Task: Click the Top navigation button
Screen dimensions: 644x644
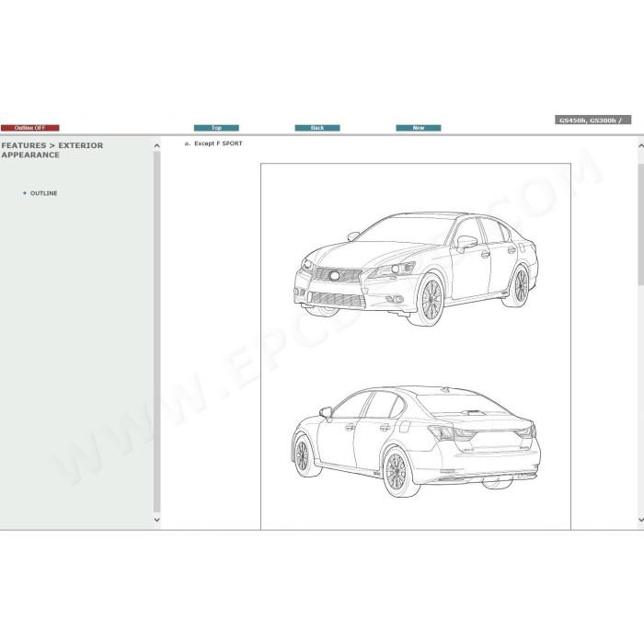Action: [x=216, y=128]
